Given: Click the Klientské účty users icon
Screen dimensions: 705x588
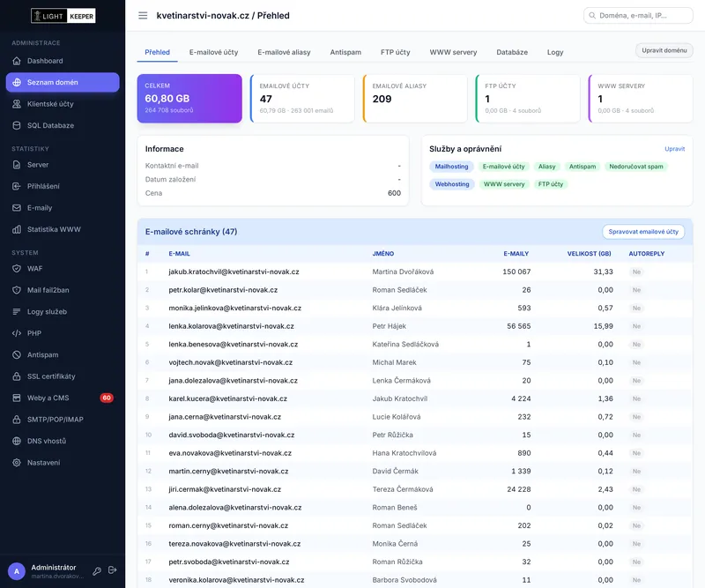Looking at the screenshot, I should point(17,104).
